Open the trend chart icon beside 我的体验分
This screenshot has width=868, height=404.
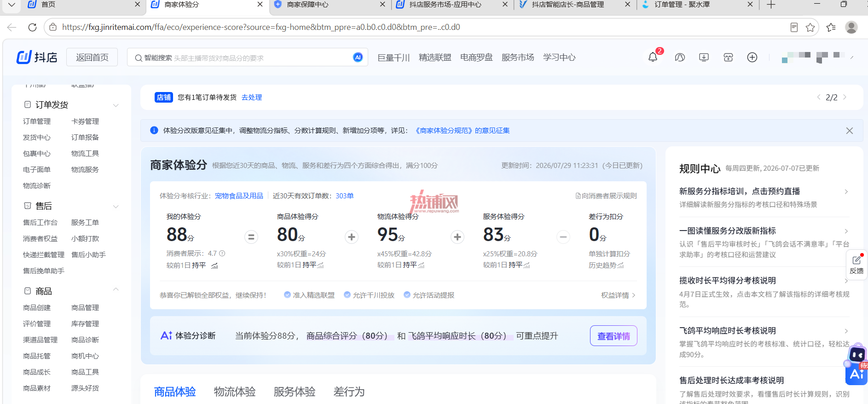(x=214, y=265)
